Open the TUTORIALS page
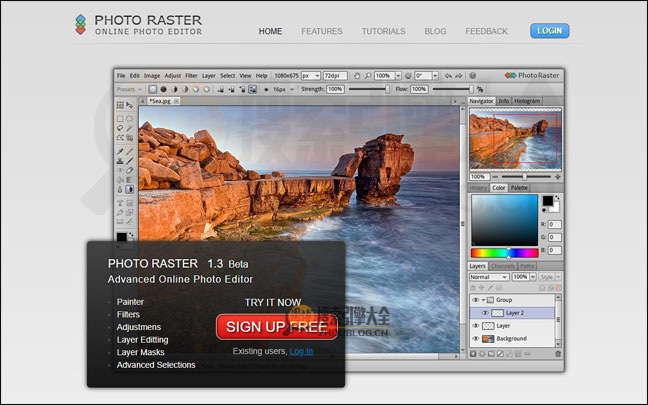648x405 pixels. [384, 31]
